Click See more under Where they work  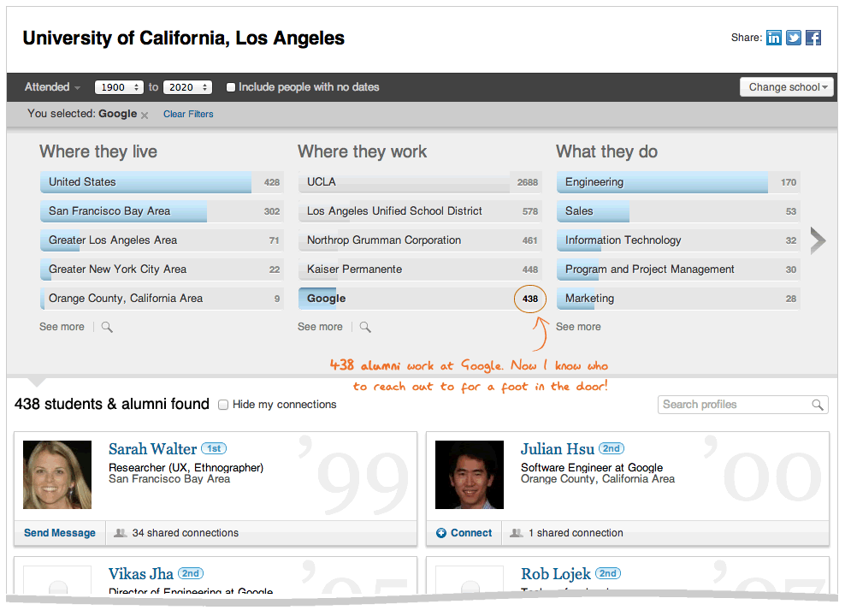(320, 327)
